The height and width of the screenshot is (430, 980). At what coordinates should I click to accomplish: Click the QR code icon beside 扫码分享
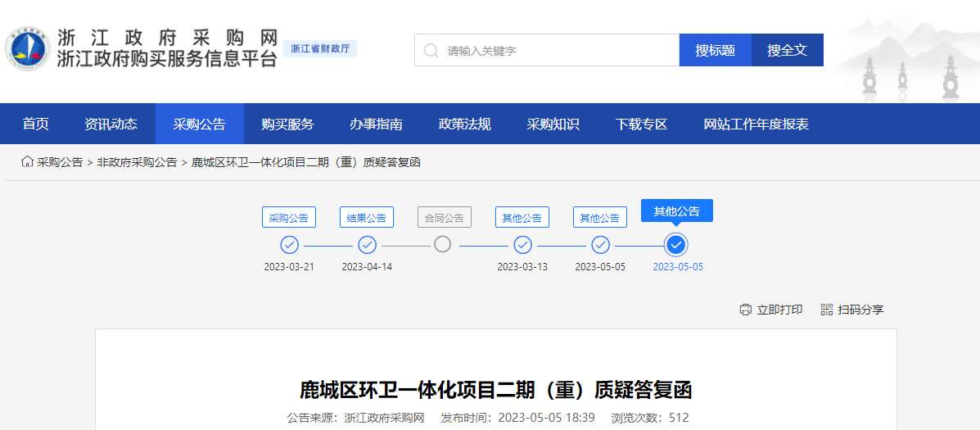(x=826, y=310)
